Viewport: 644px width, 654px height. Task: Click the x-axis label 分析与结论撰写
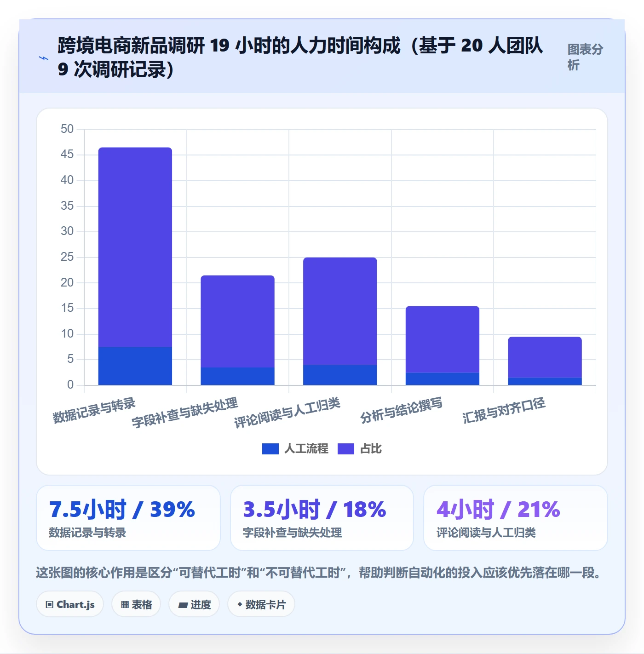point(402,410)
